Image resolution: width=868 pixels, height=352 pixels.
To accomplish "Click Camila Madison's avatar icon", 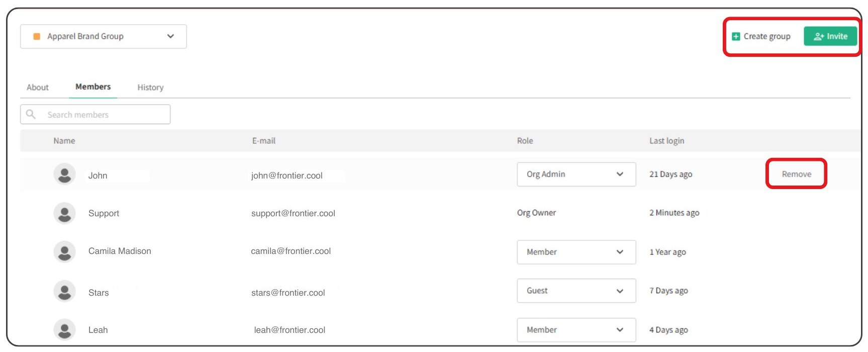I will coord(64,251).
